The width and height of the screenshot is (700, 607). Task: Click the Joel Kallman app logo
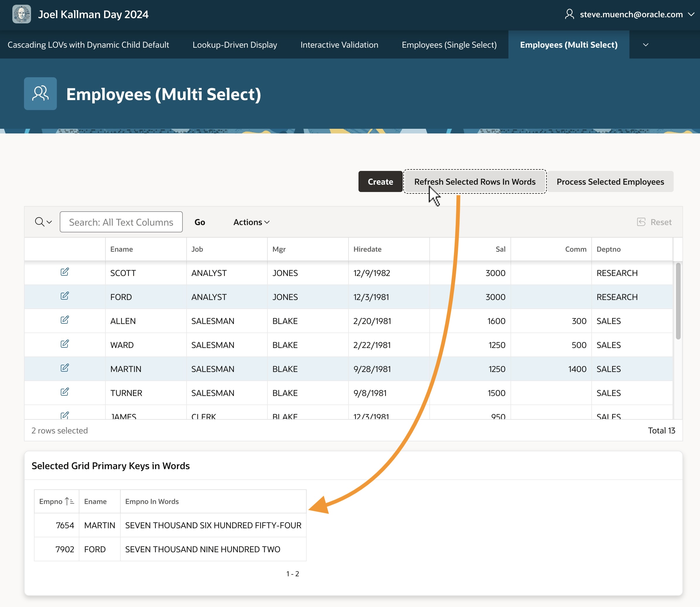click(x=22, y=14)
